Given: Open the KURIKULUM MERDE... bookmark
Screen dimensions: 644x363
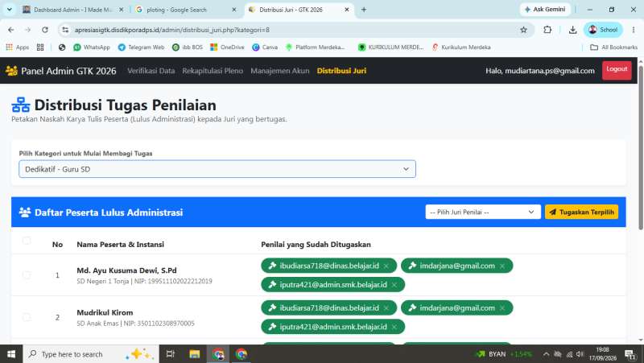Looking at the screenshot, I should click(x=390, y=47).
